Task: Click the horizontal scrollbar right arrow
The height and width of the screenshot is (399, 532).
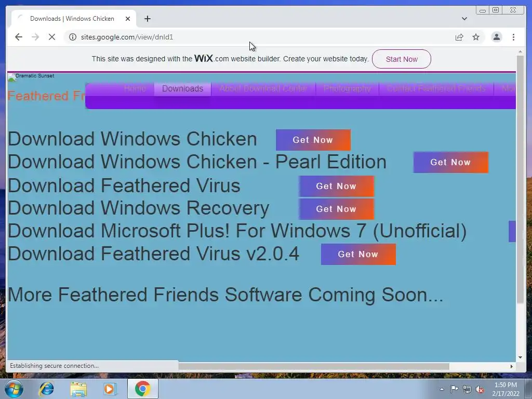Action: pyautogui.click(x=512, y=366)
